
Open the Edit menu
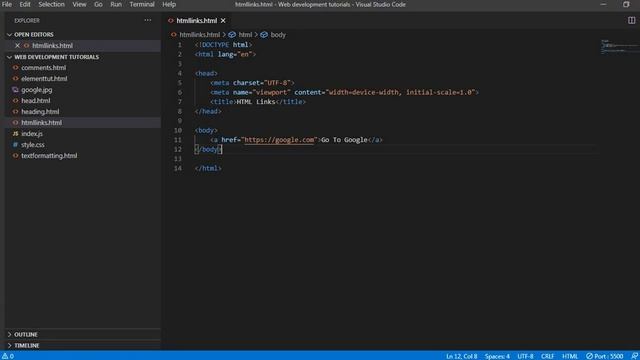tap(25, 4)
